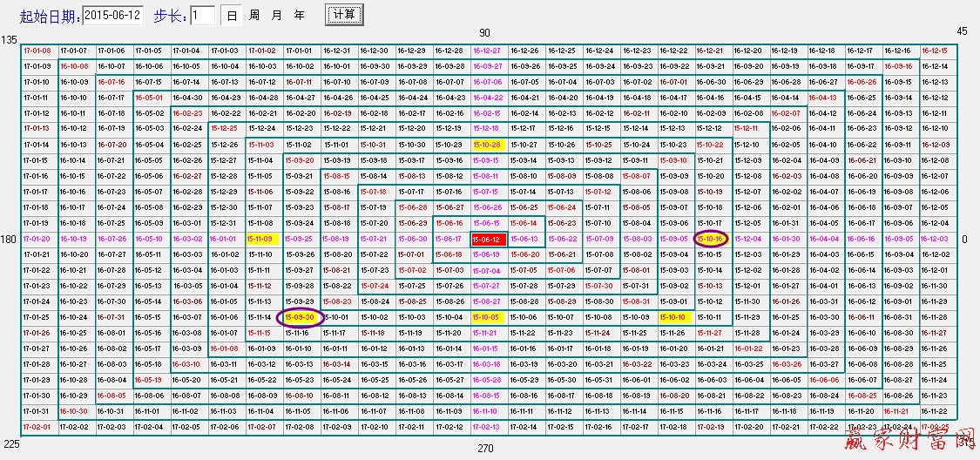Select the yellow cell 15-10-10
Viewport: 980px width, 460px height.
pyautogui.click(x=673, y=317)
